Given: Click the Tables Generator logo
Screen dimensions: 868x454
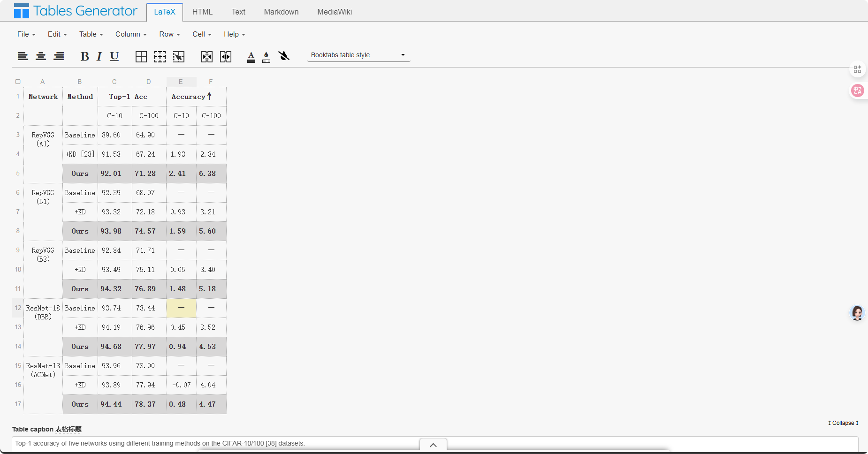Looking at the screenshot, I should [x=76, y=11].
